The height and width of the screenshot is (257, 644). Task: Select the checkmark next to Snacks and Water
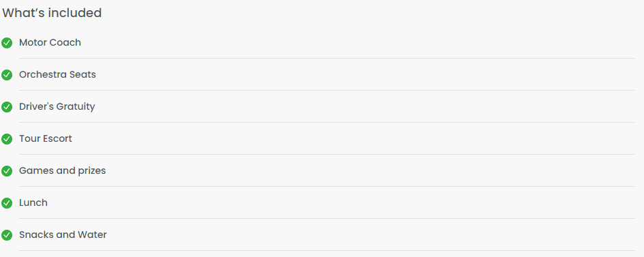[x=7, y=235]
